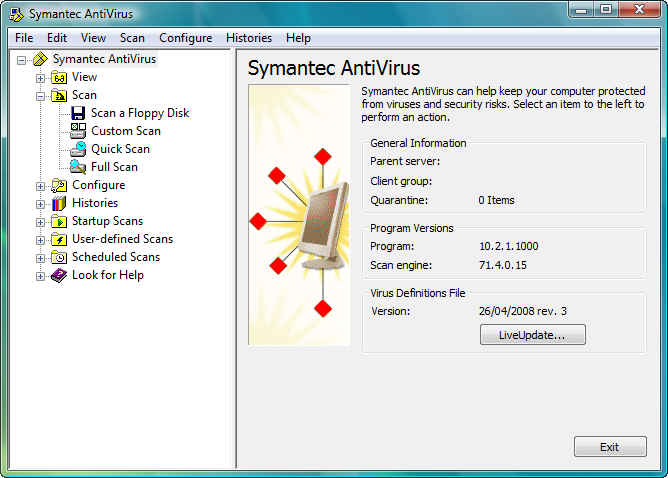
Task: Click the Custom Scan icon
Action: [78, 131]
